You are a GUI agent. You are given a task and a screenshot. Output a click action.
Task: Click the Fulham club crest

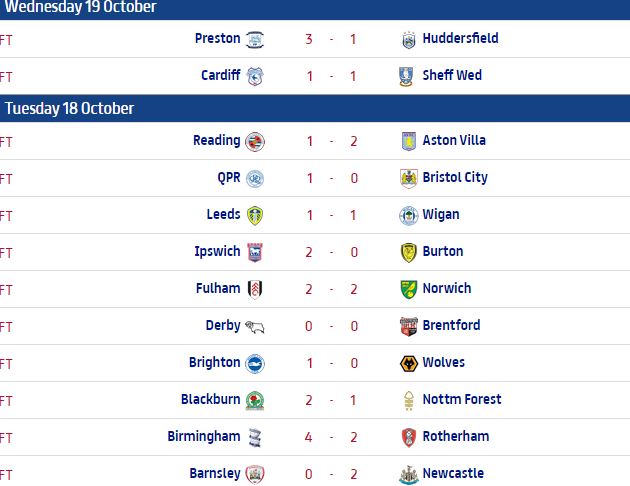pos(255,289)
